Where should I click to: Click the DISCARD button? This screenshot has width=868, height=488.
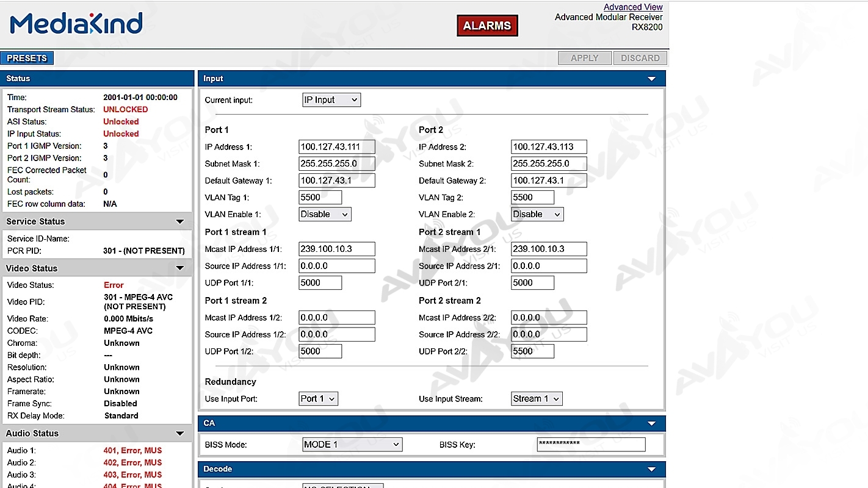click(x=640, y=58)
